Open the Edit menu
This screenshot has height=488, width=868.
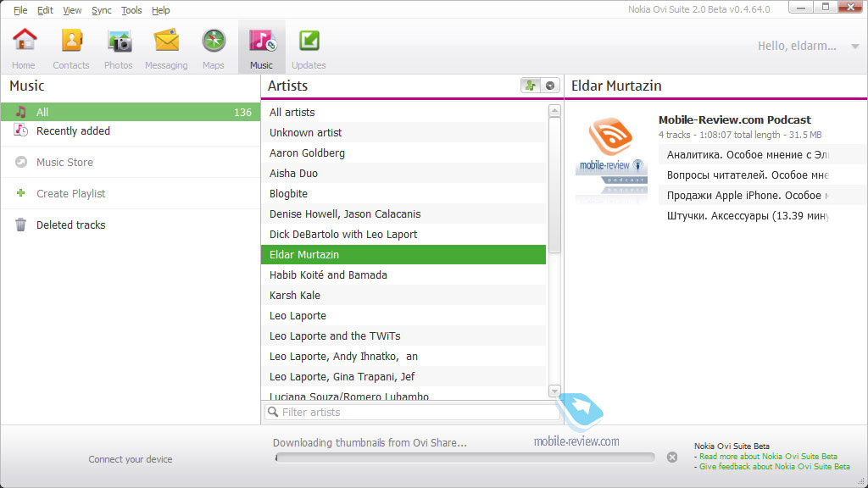click(x=45, y=10)
